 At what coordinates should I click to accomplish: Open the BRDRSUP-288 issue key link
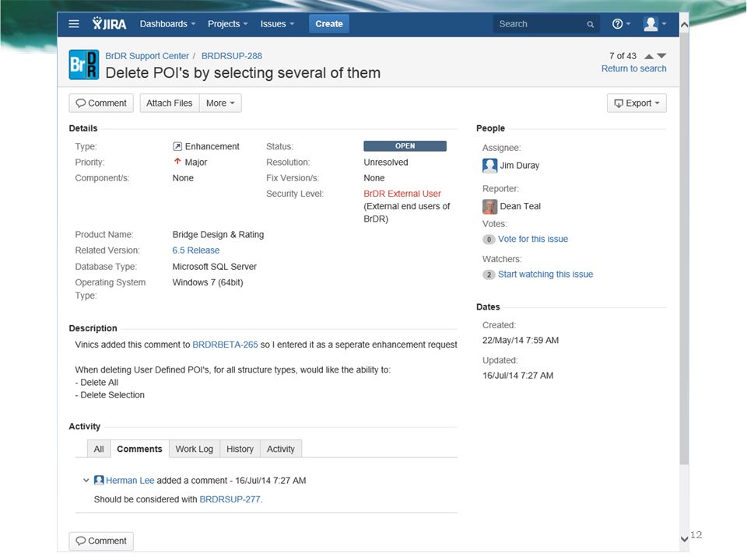[232, 56]
